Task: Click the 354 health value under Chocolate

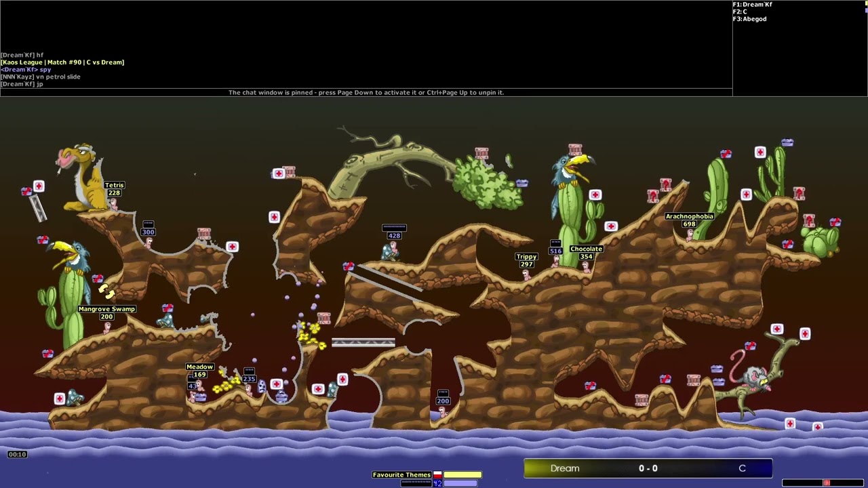Action: (587, 257)
